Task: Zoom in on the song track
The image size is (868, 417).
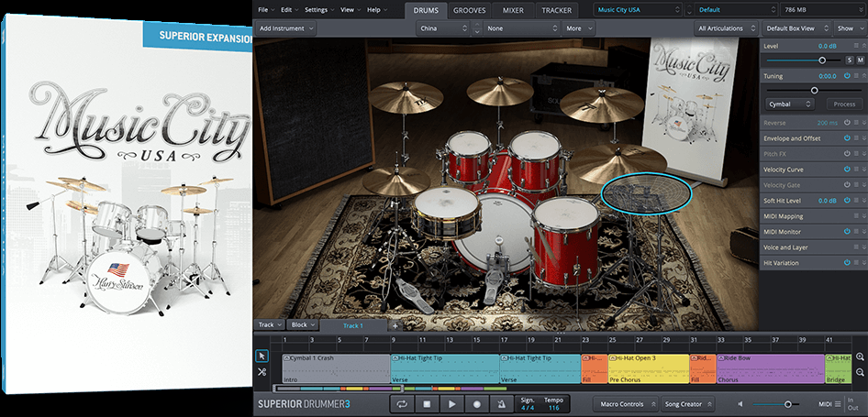Action: click(x=859, y=357)
